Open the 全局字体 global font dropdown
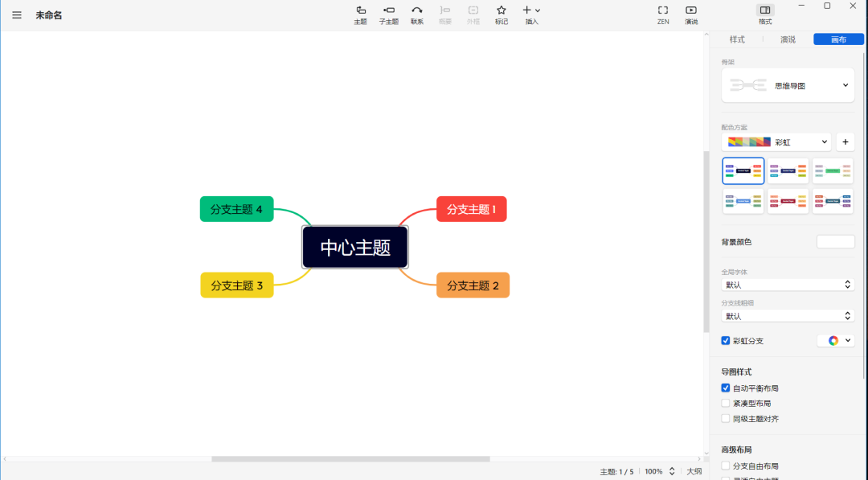This screenshot has height=480, width=868. [788, 284]
